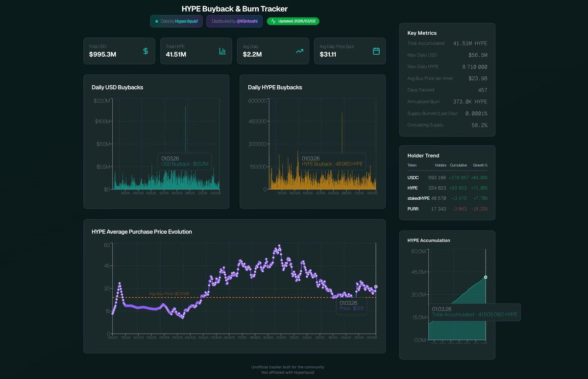
Task: Click Unofficial tracker built for the community text
Action: pyautogui.click(x=288, y=367)
